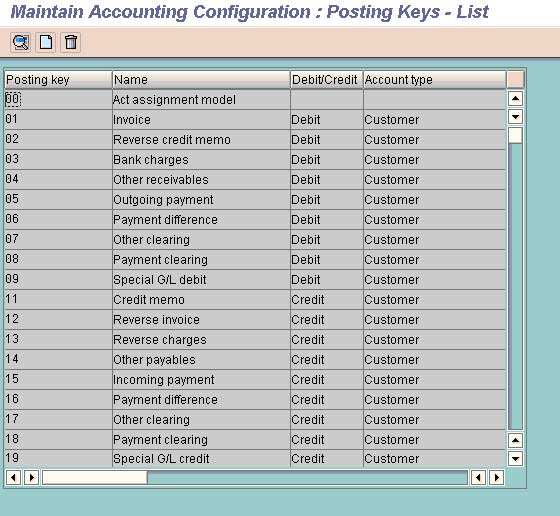The width and height of the screenshot is (560, 516).
Task: Open the display details magnifier icon
Action: pos(20,42)
